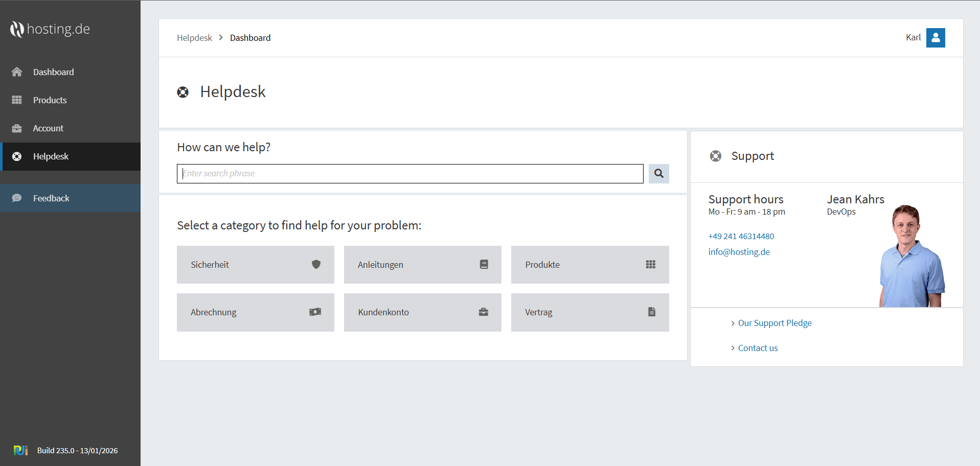Screen dimensions: 980x466
Task: Click chevron before Contact us
Action: pyautogui.click(x=733, y=348)
